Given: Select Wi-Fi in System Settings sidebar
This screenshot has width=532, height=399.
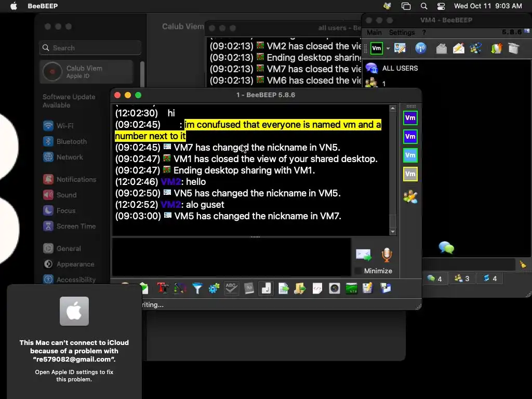Looking at the screenshot, I should pos(58,126).
